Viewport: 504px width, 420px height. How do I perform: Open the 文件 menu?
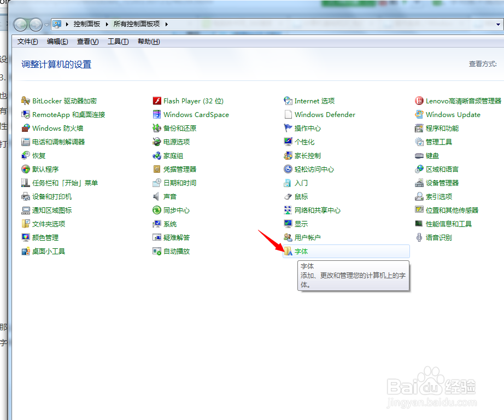(x=27, y=41)
